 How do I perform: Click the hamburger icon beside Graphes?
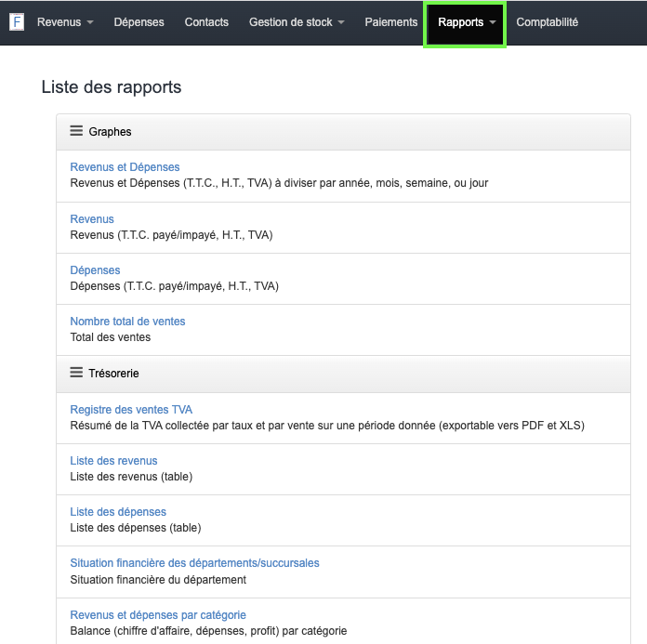click(x=77, y=132)
